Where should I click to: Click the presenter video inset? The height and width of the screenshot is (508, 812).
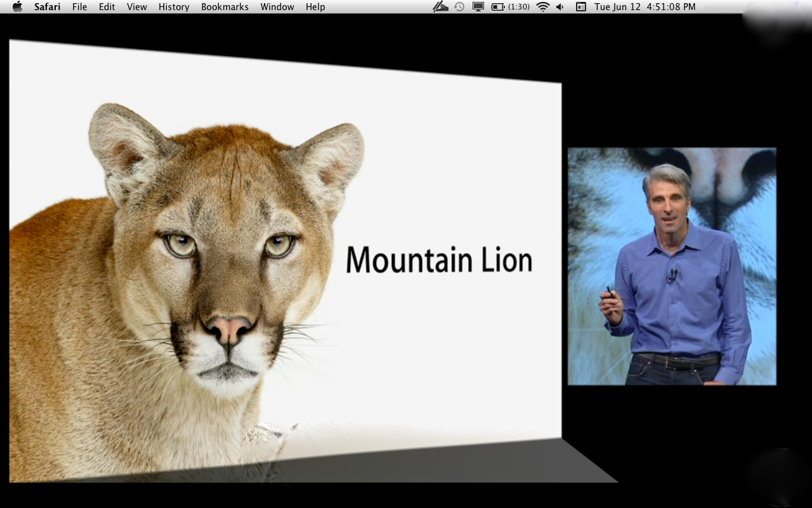[672, 266]
